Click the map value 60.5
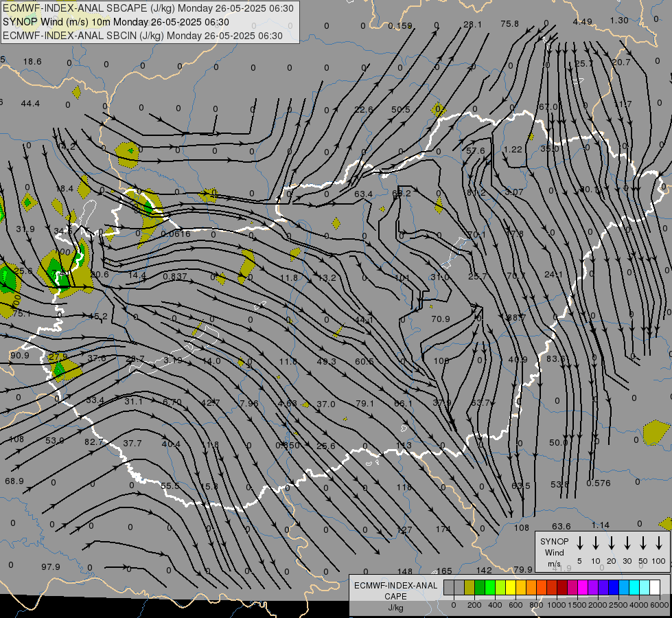The height and width of the screenshot is (618, 672). coord(364,361)
